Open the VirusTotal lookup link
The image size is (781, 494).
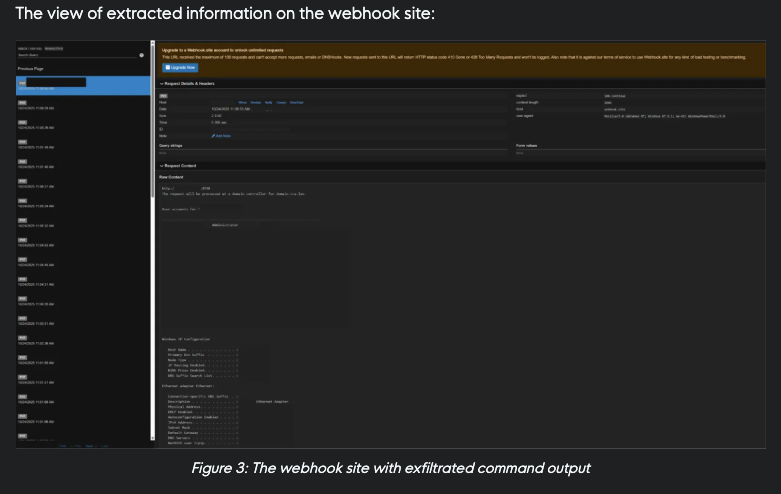(296, 103)
